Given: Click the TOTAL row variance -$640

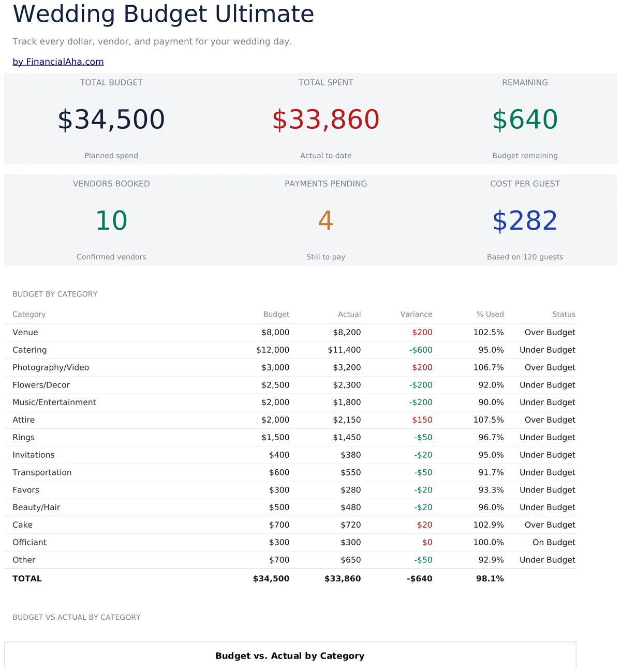Looking at the screenshot, I should tap(419, 578).
